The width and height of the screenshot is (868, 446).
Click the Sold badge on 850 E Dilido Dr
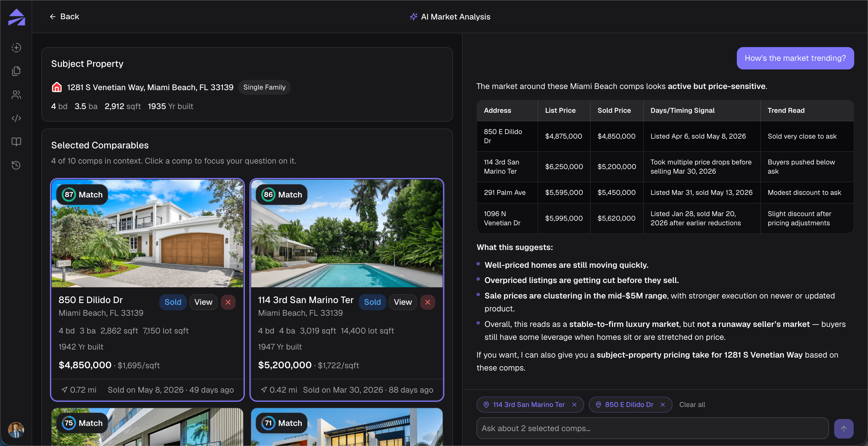coord(173,302)
